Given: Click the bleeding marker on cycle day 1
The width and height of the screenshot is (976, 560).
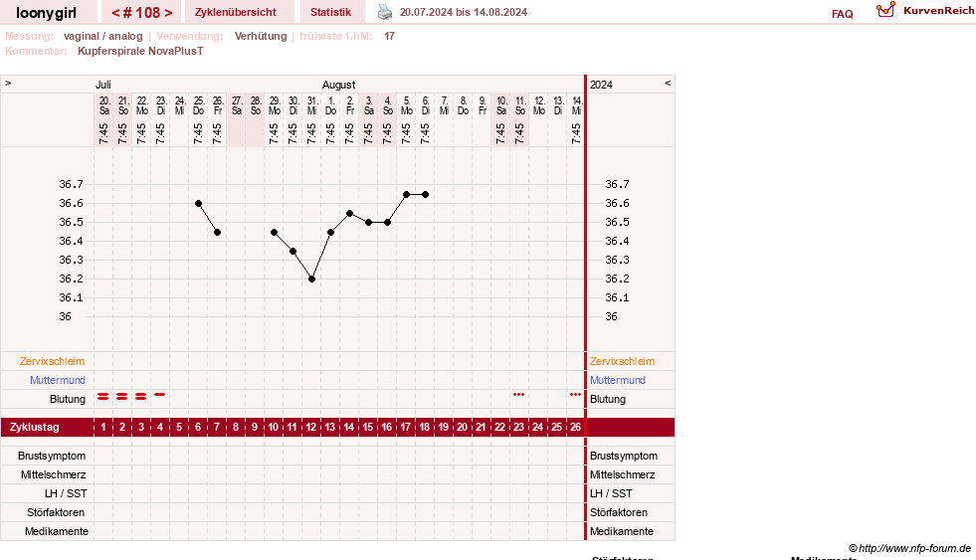Looking at the screenshot, I should (103, 396).
